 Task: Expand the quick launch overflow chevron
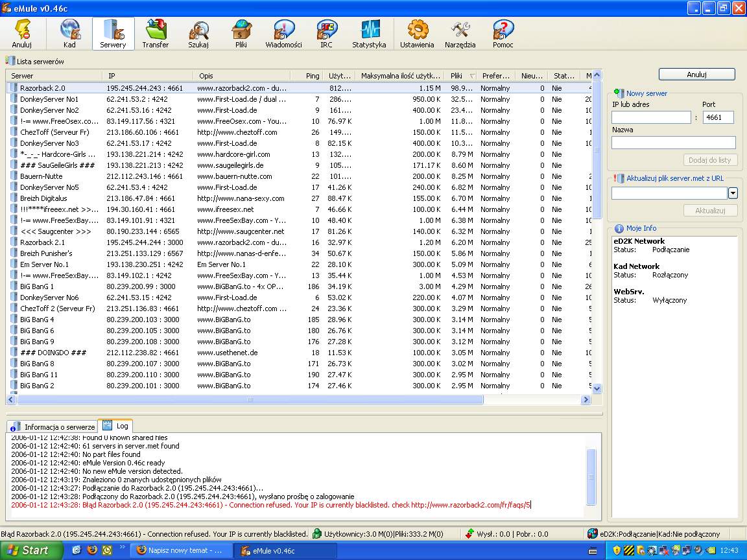pyautogui.click(x=122, y=547)
